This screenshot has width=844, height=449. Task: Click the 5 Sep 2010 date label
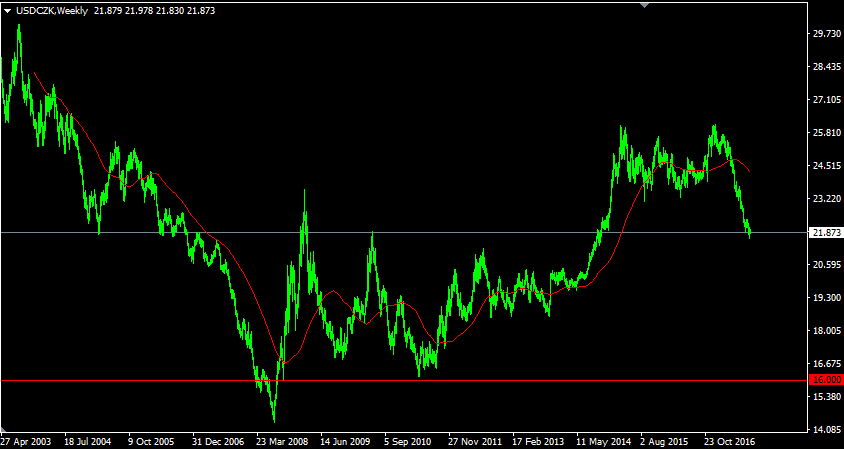point(409,441)
